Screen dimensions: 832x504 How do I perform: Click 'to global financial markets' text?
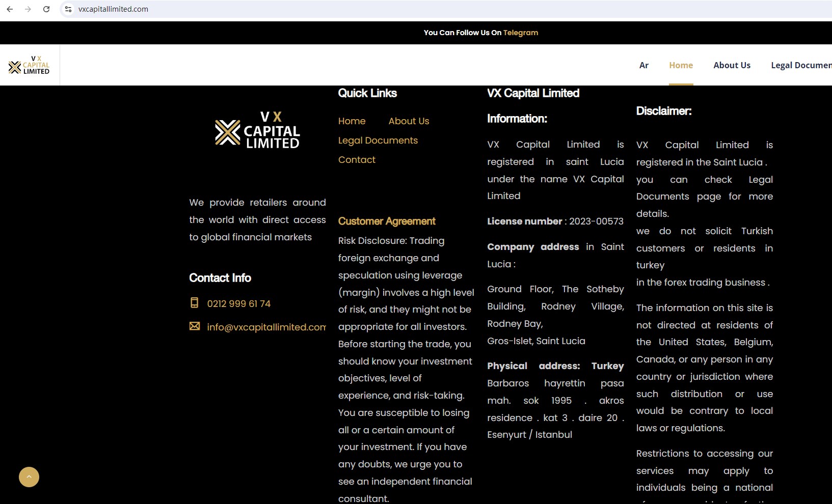pyautogui.click(x=250, y=237)
